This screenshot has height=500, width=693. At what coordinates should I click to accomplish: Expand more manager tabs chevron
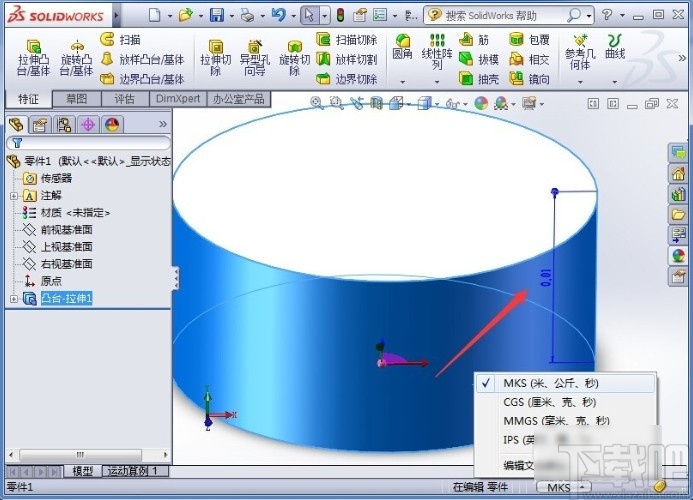pyautogui.click(x=163, y=124)
